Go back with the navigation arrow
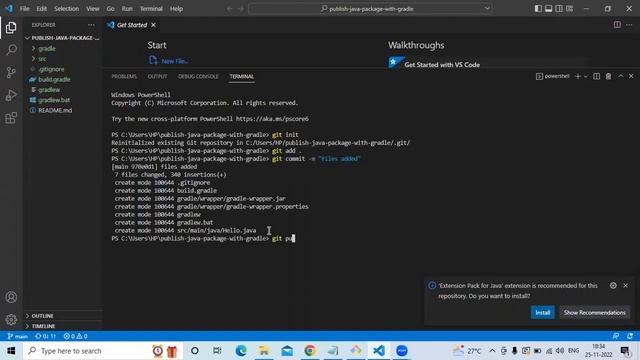This screenshot has width=640, height=360. point(230,9)
